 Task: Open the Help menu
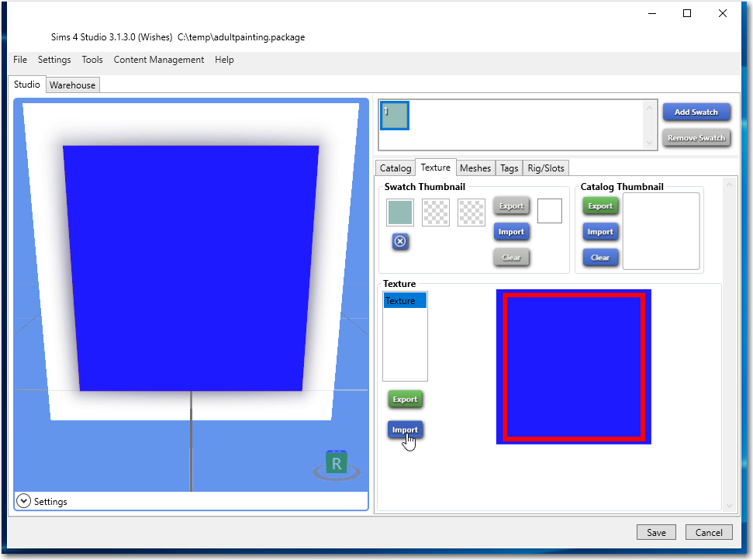(x=224, y=60)
